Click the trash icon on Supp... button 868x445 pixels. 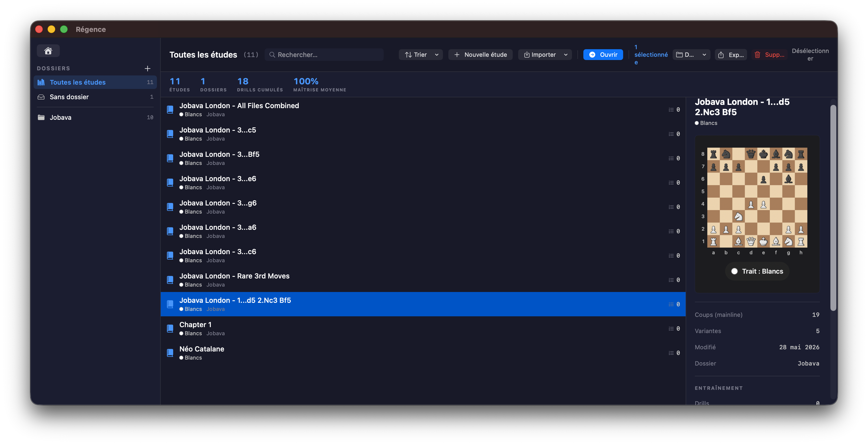[757, 55]
